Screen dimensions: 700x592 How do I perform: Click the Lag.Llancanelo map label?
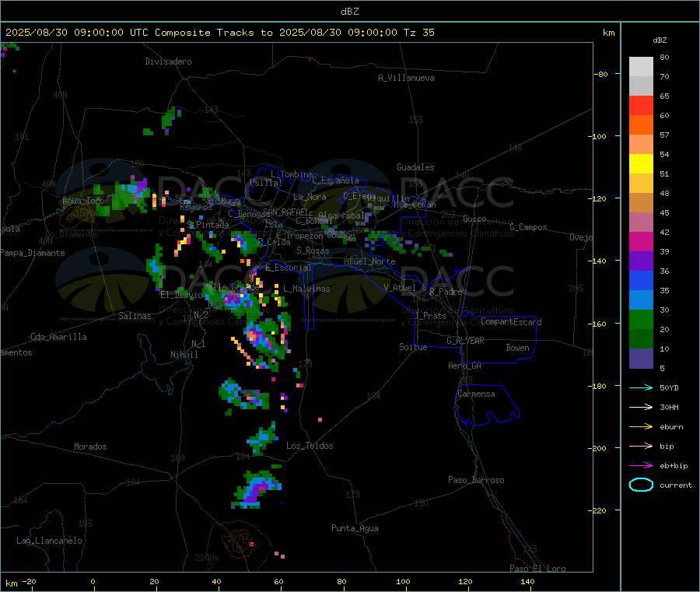coord(50,541)
